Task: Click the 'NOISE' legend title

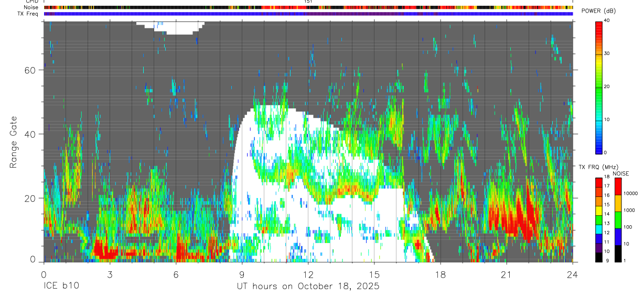Action: [621, 173]
